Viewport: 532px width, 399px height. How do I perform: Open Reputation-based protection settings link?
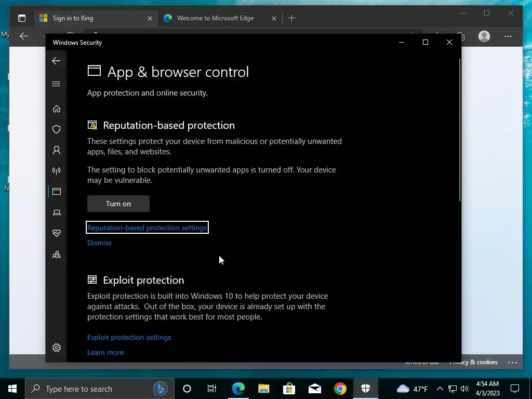pos(147,228)
